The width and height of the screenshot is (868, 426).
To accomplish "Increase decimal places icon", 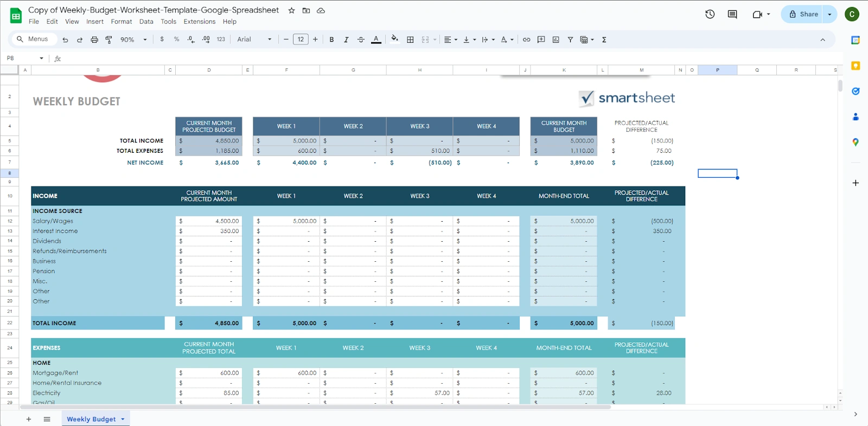I will point(206,40).
